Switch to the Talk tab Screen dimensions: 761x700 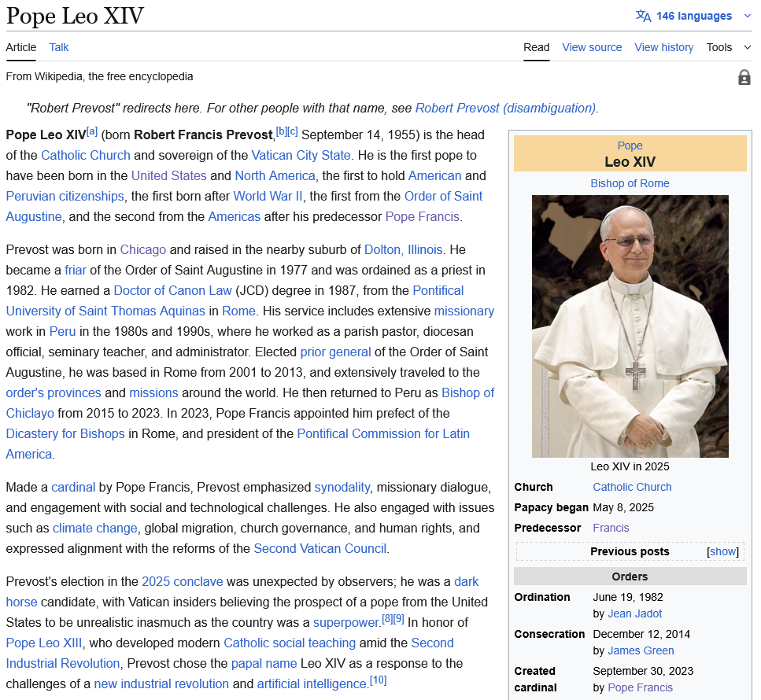(59, 47)
